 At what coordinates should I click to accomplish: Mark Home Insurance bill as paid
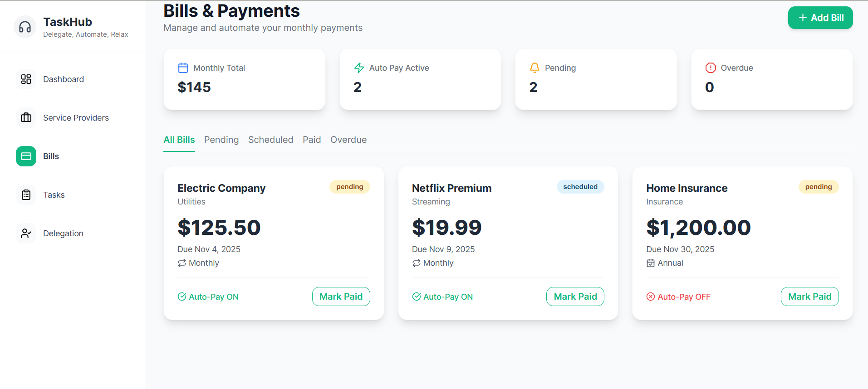(809, 297)
